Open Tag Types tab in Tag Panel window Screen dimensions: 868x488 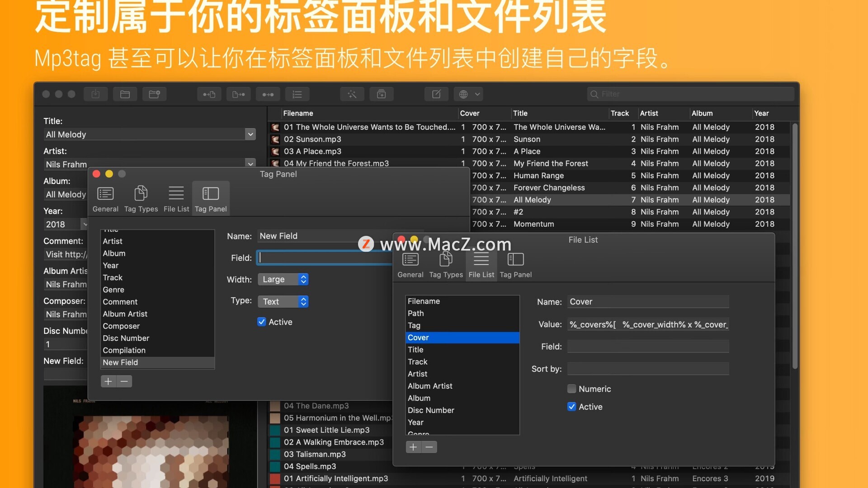coord(141,199)
